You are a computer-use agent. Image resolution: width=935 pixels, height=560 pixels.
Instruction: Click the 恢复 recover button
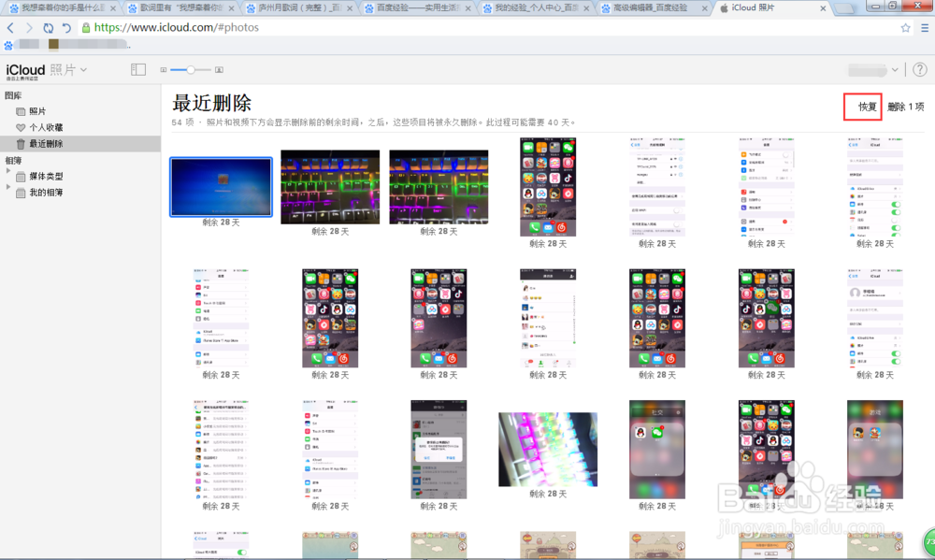point(867,107)
